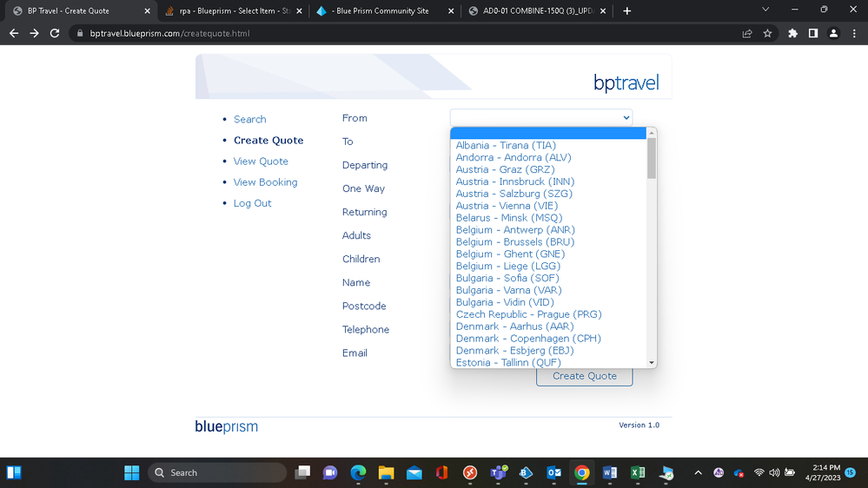Click the taskbar Search box

tap(217, 472)
